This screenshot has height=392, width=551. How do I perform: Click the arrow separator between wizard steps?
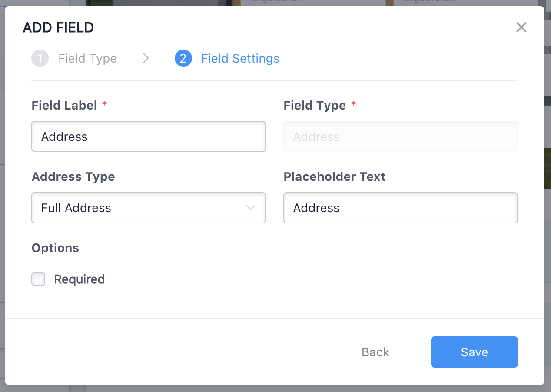(146, 58)
